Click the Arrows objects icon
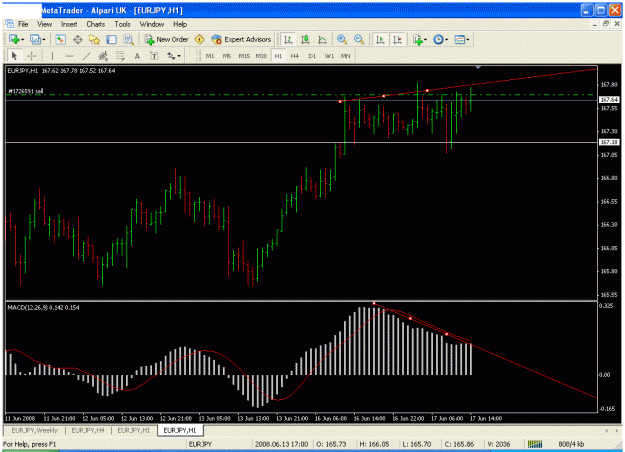The image size is (625, 452). pyautogui.click(x=171, y=56)
